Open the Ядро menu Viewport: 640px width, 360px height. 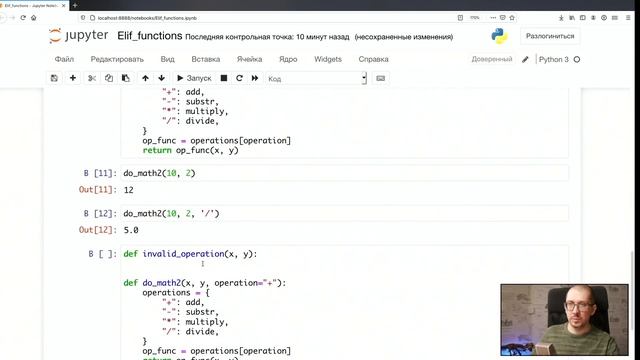(288, 59)
